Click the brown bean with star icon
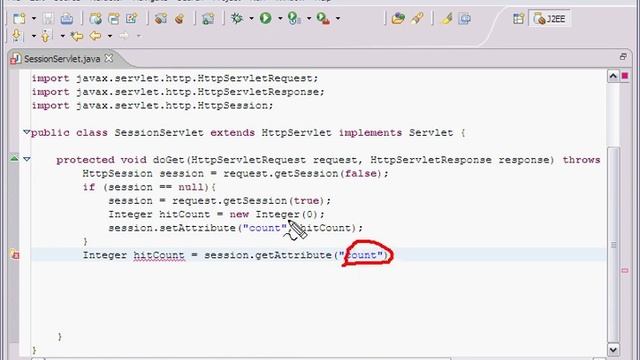The image size is (640, 360). (161, 18)
